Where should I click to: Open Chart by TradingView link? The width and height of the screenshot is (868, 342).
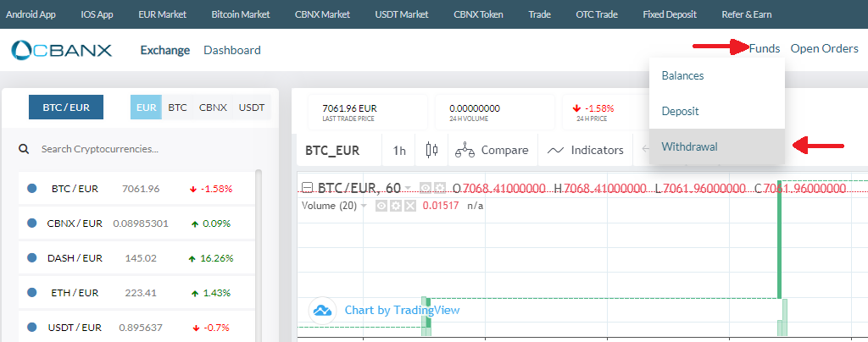point(402,310)
